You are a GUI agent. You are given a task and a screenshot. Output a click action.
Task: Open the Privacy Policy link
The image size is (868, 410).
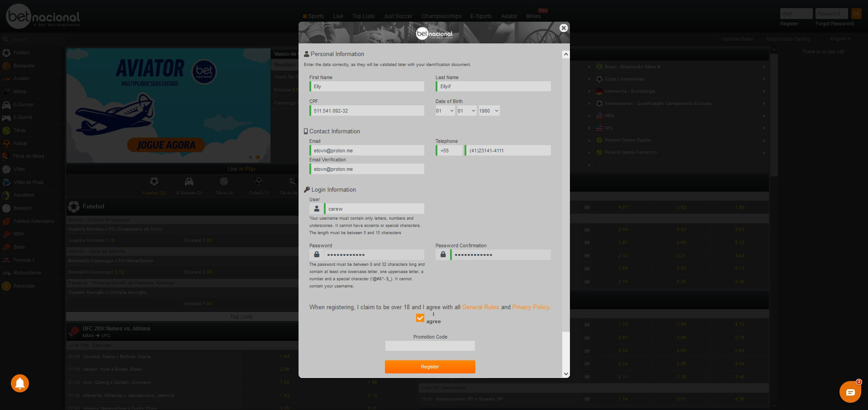(x=531, y=307)
